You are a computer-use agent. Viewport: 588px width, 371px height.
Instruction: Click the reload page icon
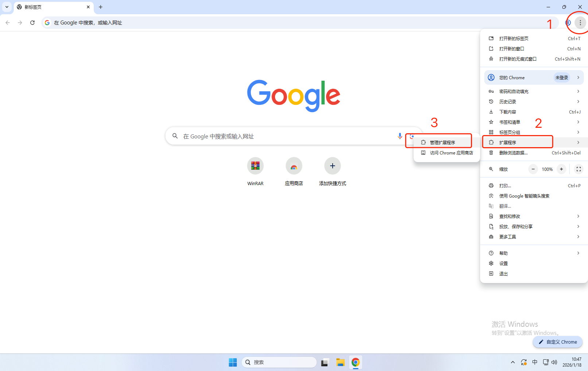(32, 23)
